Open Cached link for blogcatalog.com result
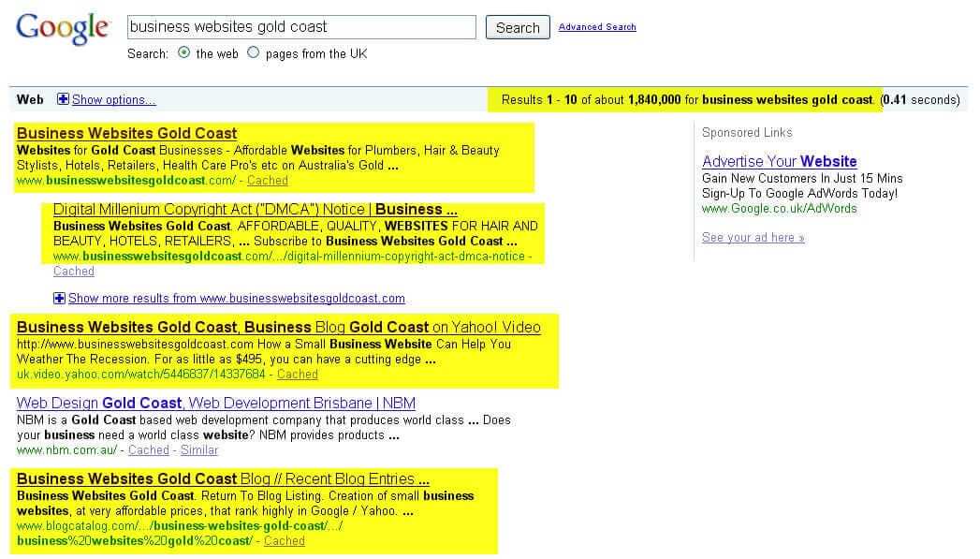Viewport: 980px width, 559px height. (x=285, y=541)
